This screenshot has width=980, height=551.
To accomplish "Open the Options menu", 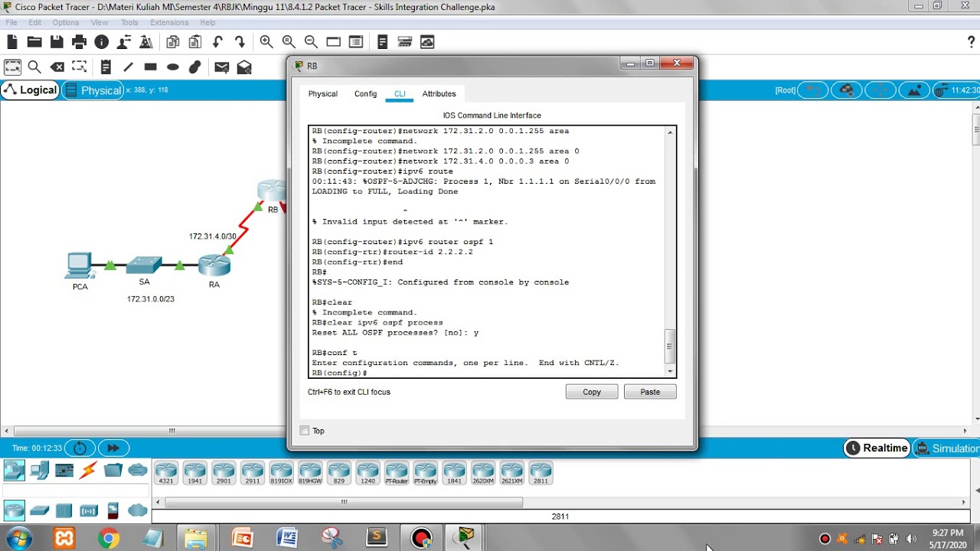I will click(66, 22).
